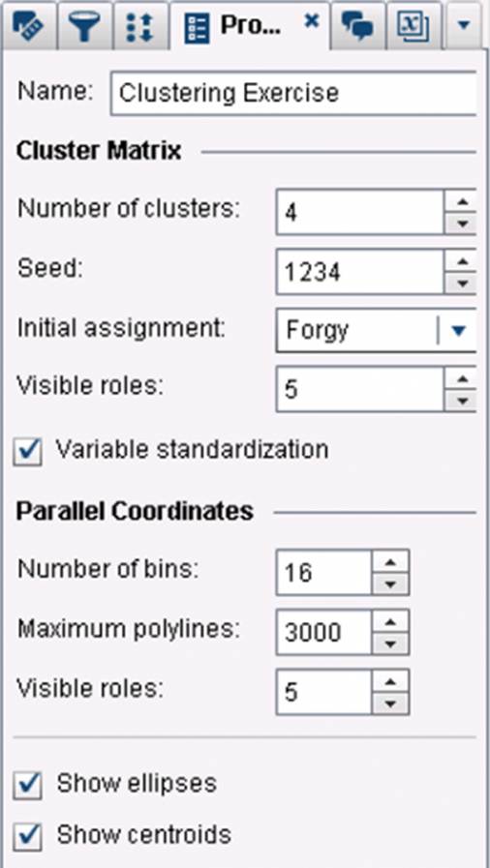490x868 pixels.
Task: Uncheck the Show ellipses checkbox
Action: (x=28, y=785)
